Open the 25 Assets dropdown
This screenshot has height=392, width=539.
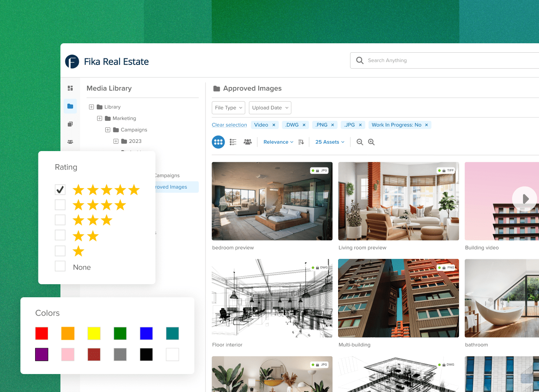(x=330, y=142)
